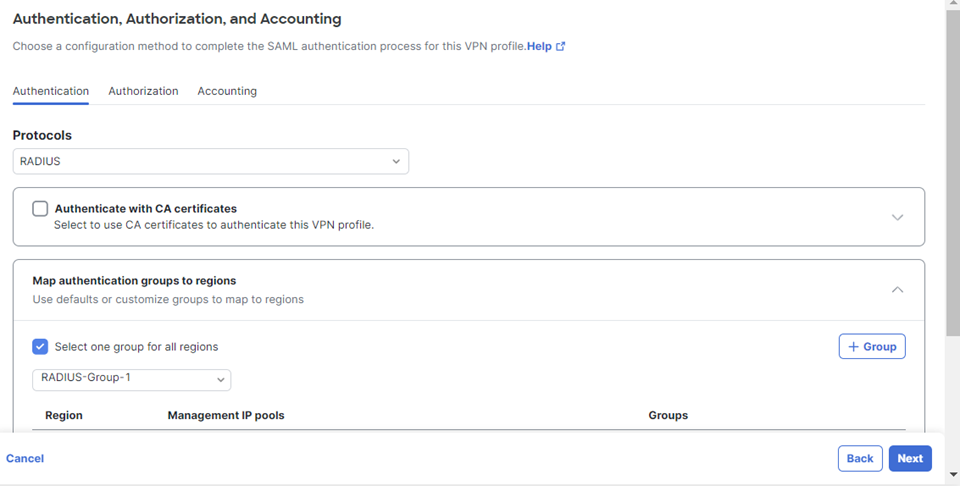The image size is (960, 486).
Task: Collapse Map authentication groups to regions section
Action: pos(898,290)
